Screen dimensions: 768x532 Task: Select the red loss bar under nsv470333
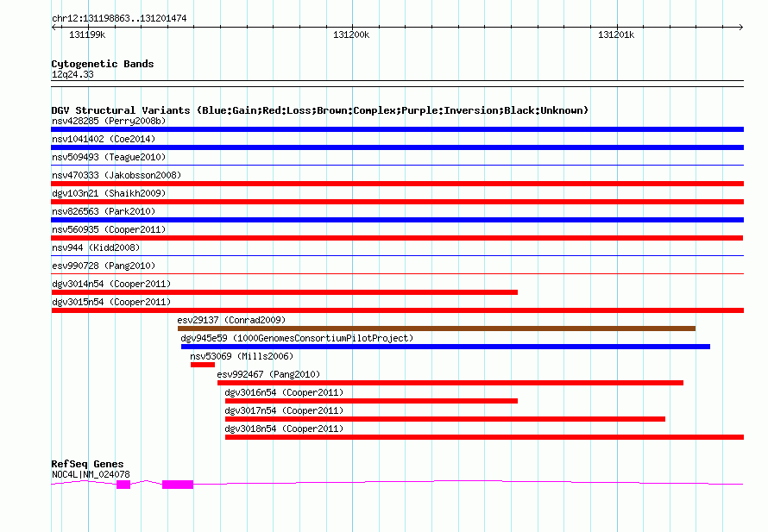click(x=397, y=184)
